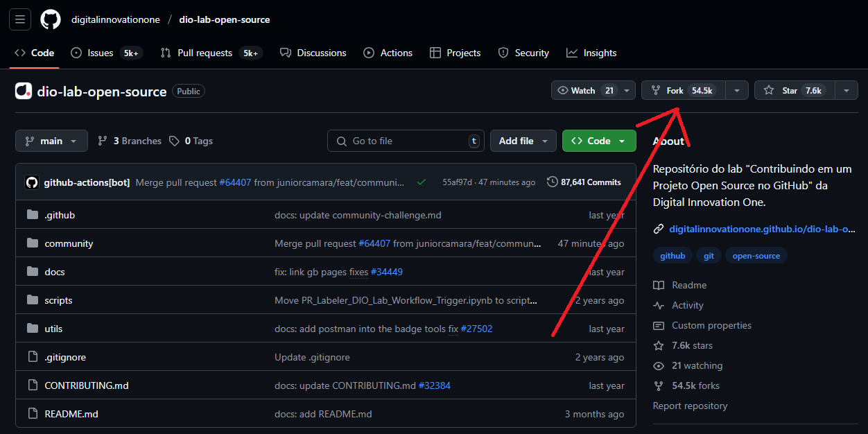Click the "Update .gitignore" commit message
Viewport: 868px width, 434px height.
point(312,357)
